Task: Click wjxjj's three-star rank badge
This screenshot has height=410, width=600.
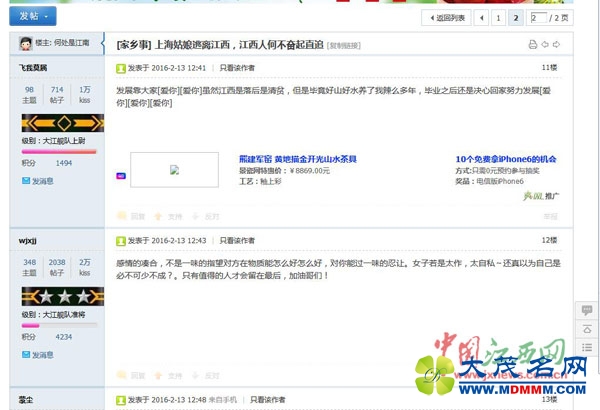Action: 63,296
